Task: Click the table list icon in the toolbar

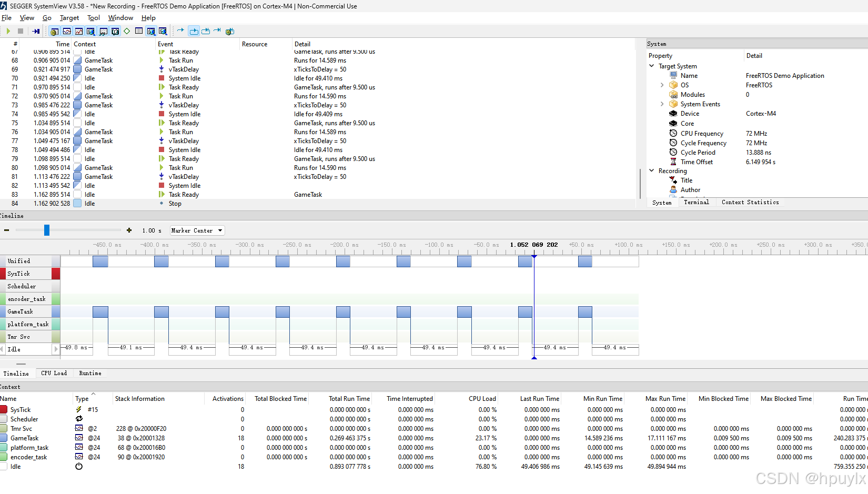Action: click(x=138, y=31)
